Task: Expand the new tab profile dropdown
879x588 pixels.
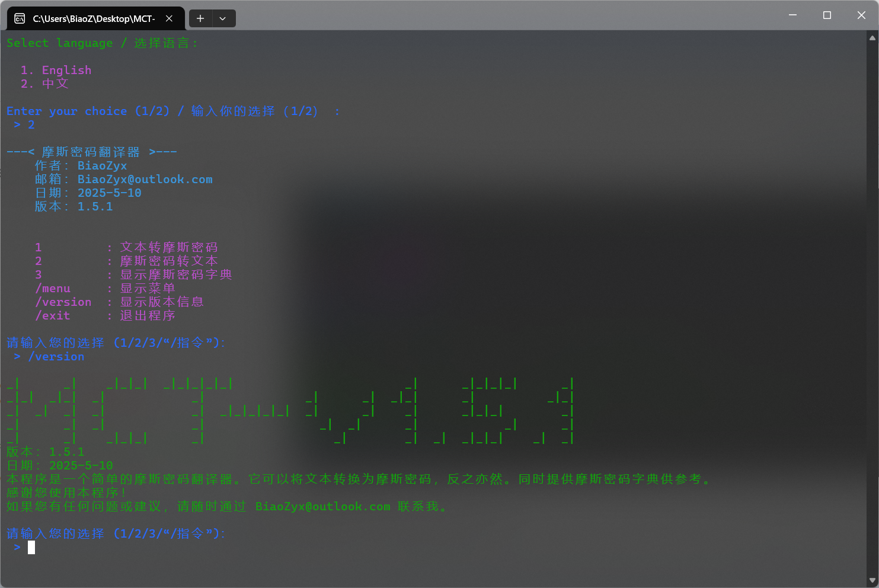Action: (223, 18)
